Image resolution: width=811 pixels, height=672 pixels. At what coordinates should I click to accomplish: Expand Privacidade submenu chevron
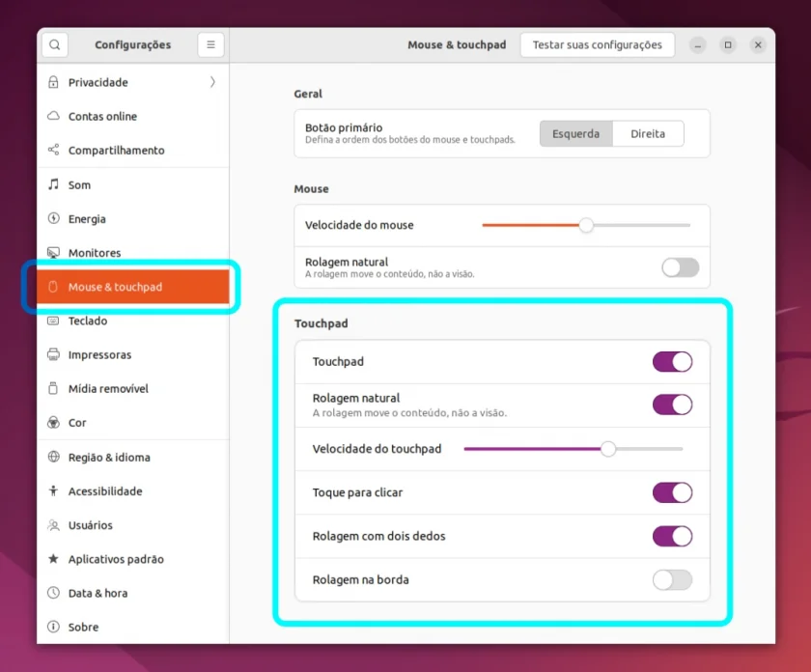[x=212, y=82]
